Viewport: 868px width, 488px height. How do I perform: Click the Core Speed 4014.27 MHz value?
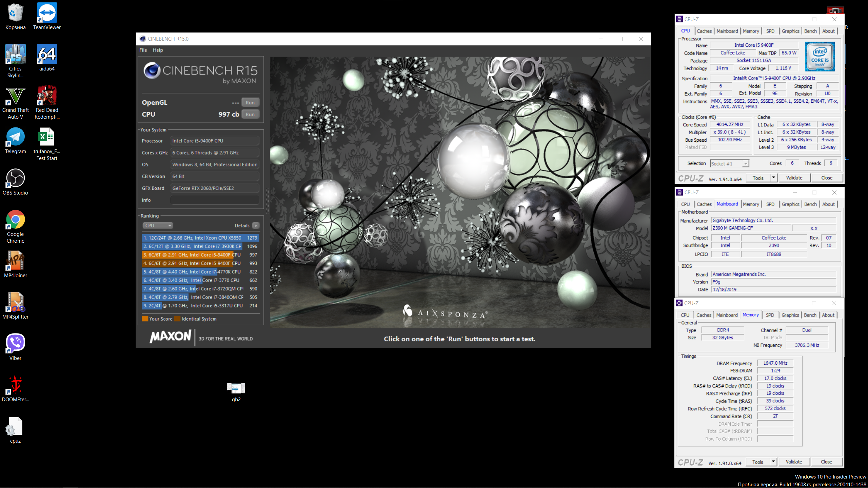[730, 125]
